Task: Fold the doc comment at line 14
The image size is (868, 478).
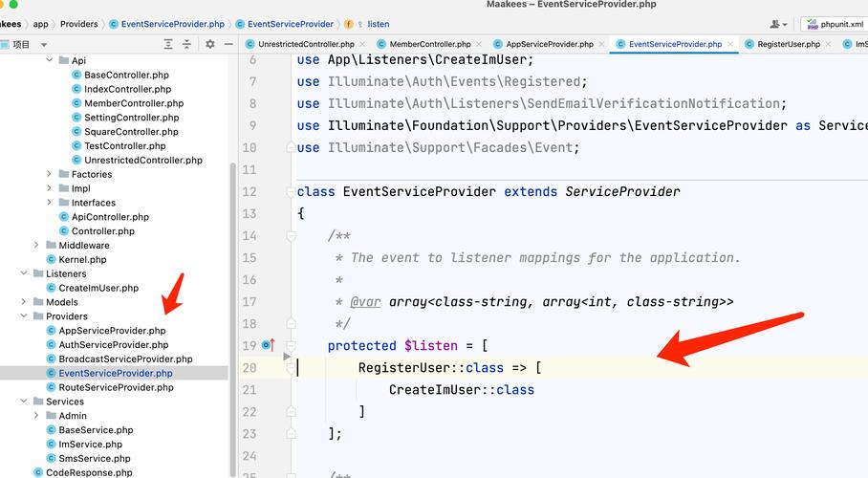Action: 291,236
